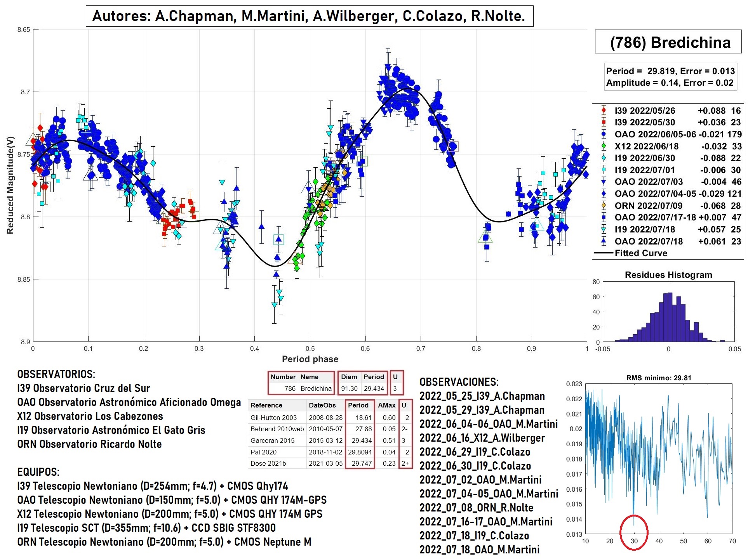
Task: Select the Behrend 2010web reference cell
Action: tap(277, 429)
